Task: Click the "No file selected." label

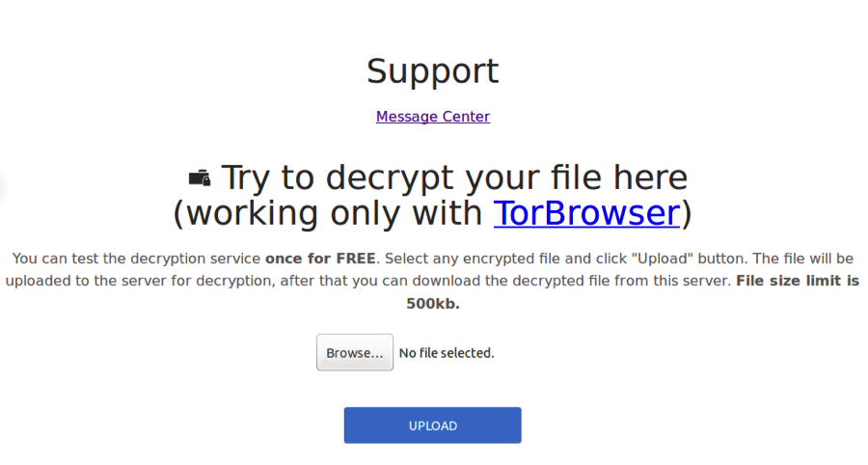Action: [x=447, y=353]
